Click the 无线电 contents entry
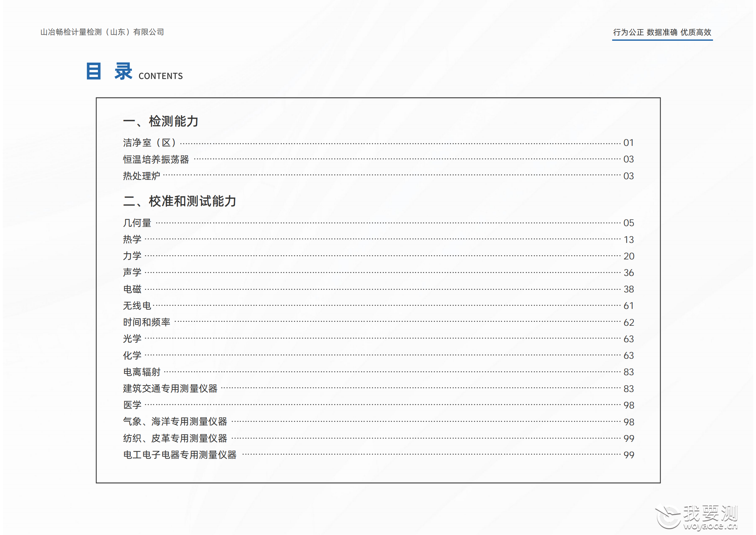Image resolution: width=756 pixels, height=535 pixels. pos(378,306)
